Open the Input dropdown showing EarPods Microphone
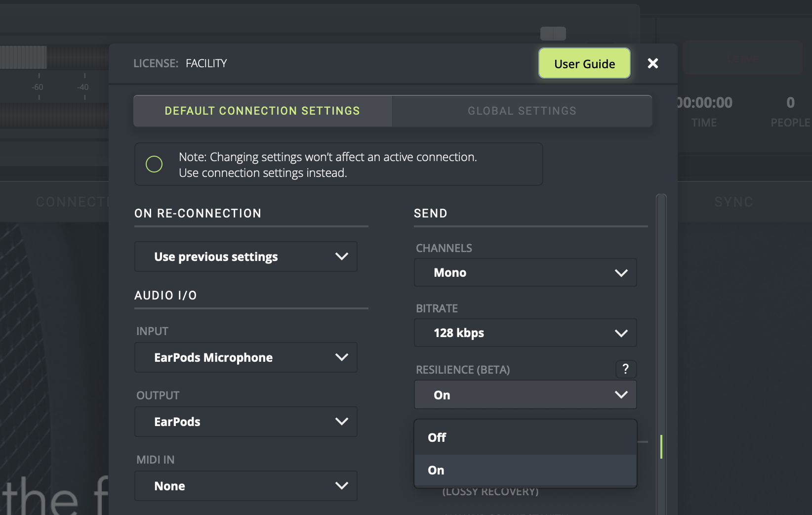Viewport: 812px width, 515px height. coord(245,357)
